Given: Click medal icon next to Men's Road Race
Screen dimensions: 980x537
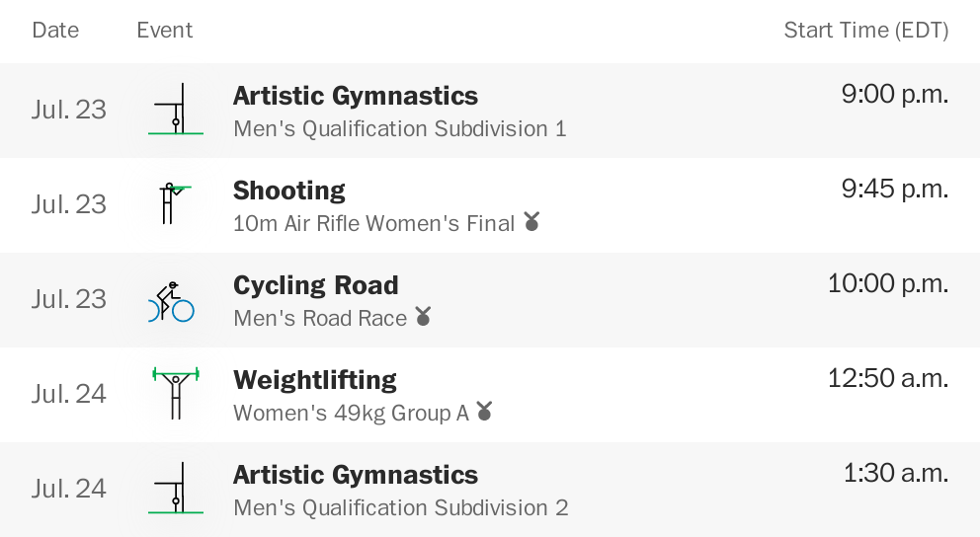Looking at the screenshot, I should click(424, 317).
